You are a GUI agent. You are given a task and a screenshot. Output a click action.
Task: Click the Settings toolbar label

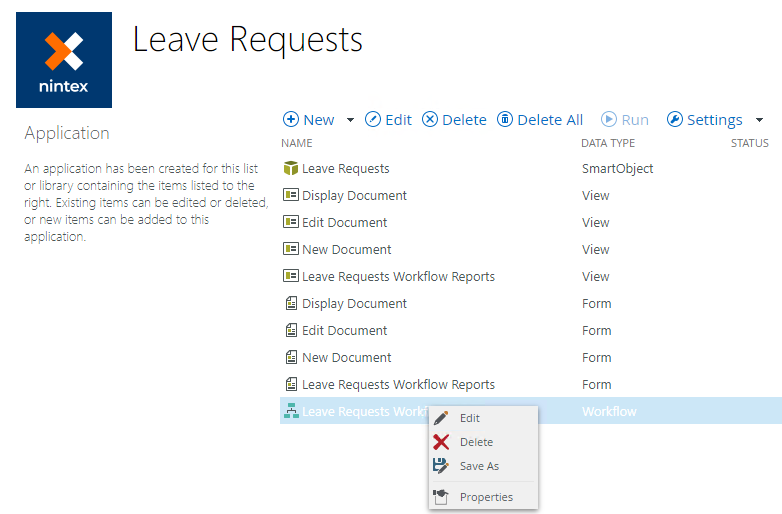click(715, 120)
